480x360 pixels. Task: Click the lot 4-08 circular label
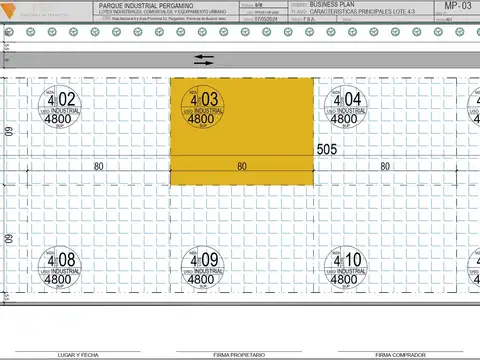click(x=60, y=267)
